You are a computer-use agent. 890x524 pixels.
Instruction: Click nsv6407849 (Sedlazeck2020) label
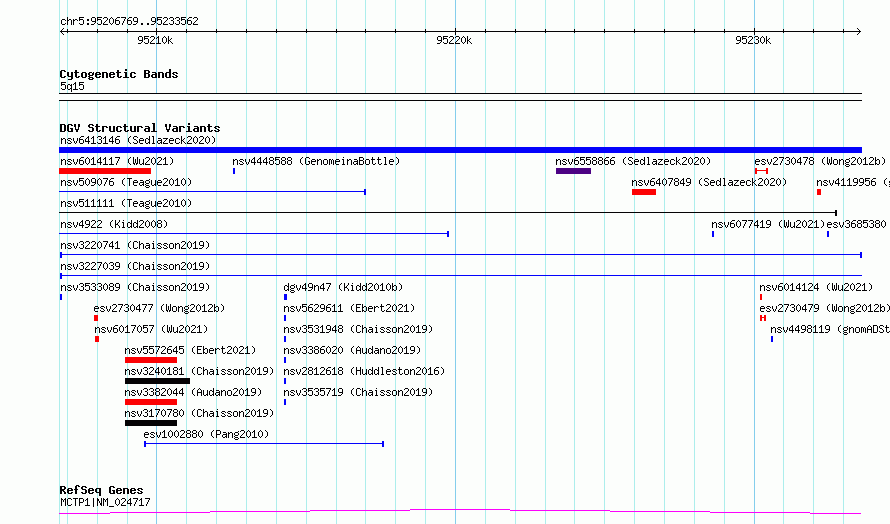tap(709, 182)
